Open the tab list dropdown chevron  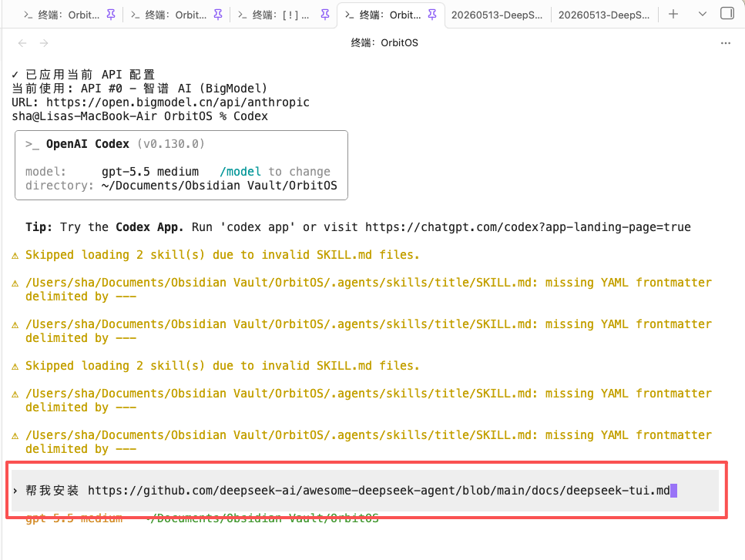702,14
